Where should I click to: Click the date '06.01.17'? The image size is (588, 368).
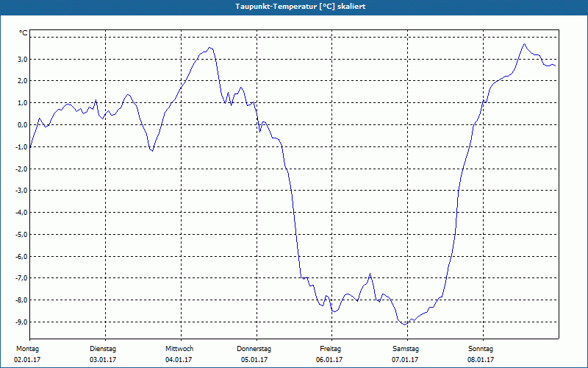[x=329, y=360]
